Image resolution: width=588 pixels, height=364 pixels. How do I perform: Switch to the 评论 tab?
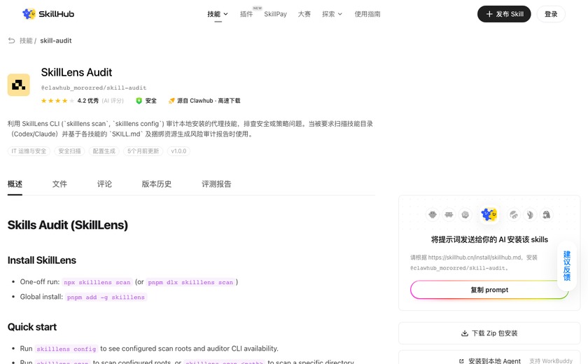click(104, 184)
